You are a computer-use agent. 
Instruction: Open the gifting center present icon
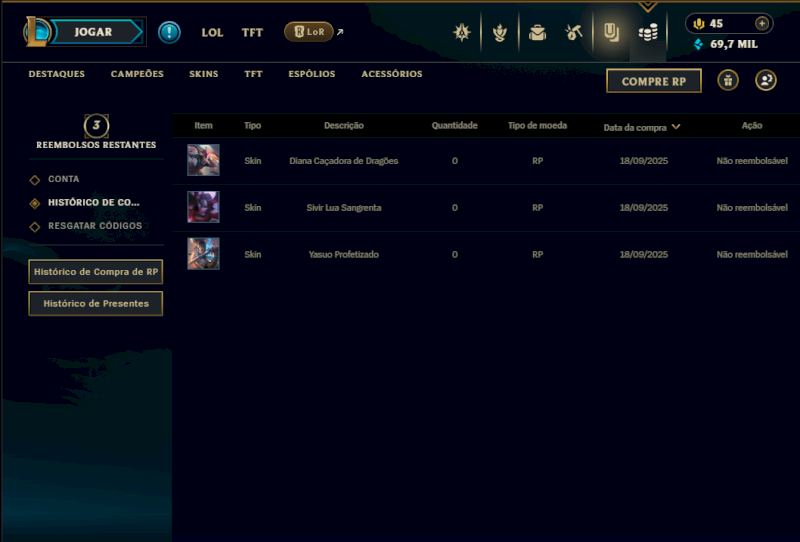tap(728, 81)
